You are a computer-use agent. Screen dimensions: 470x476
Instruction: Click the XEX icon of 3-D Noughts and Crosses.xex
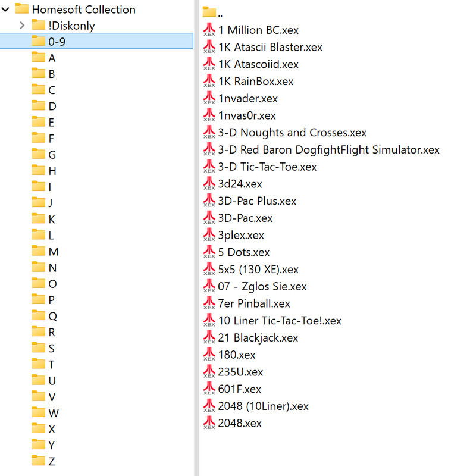[x=209, y=132]
